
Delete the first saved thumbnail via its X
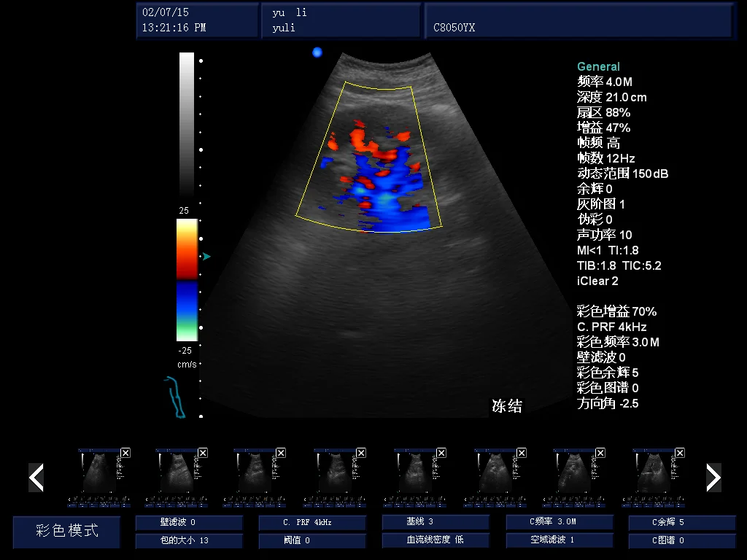pos(125,453)
